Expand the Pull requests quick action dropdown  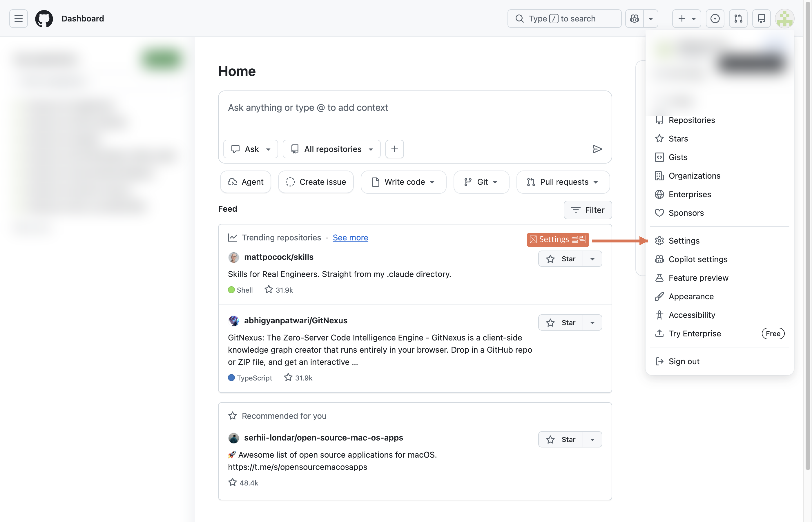click(x=563, y=182)
